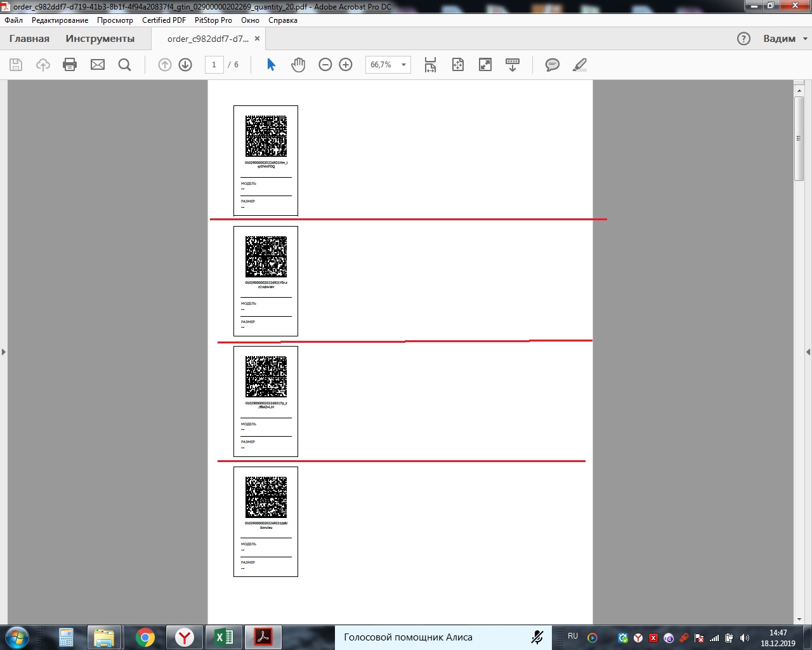The width and height of the screenshot is (812, 650).
Task: Click the Fit width scrolling icon
Action: pos(430,65)
